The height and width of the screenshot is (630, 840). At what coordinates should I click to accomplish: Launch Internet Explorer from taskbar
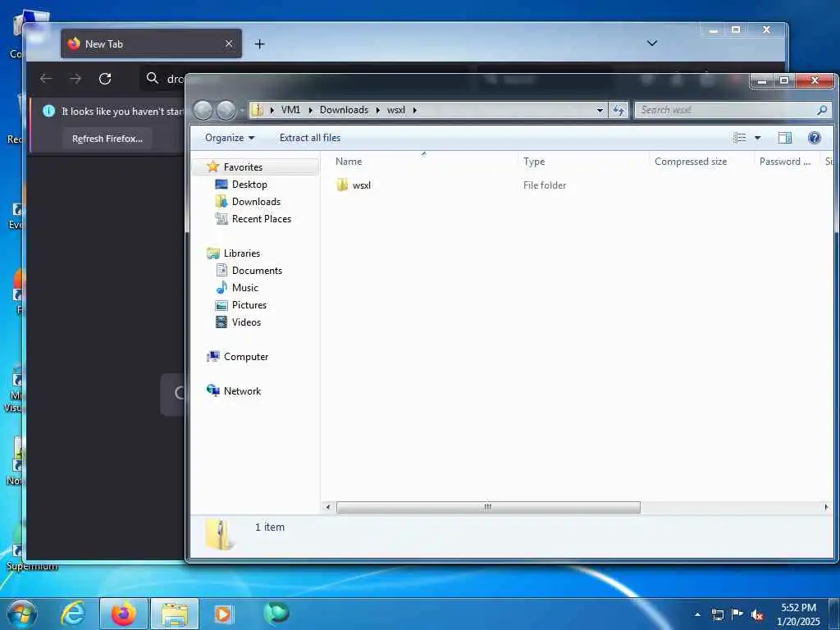pos(73,614)
